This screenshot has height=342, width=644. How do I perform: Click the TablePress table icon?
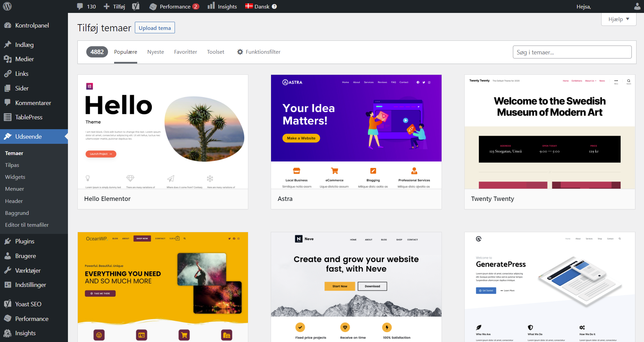[7, 117]
